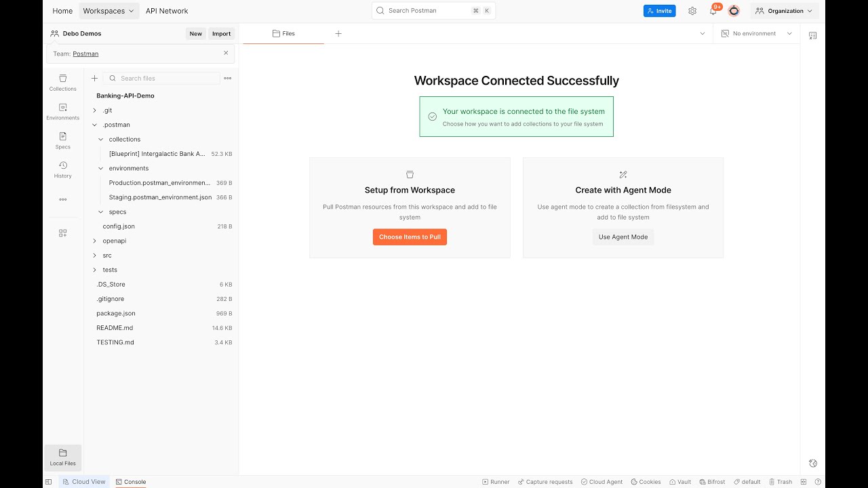
Task: Open the configure sidebar grid icon
Action: point(62,233)
